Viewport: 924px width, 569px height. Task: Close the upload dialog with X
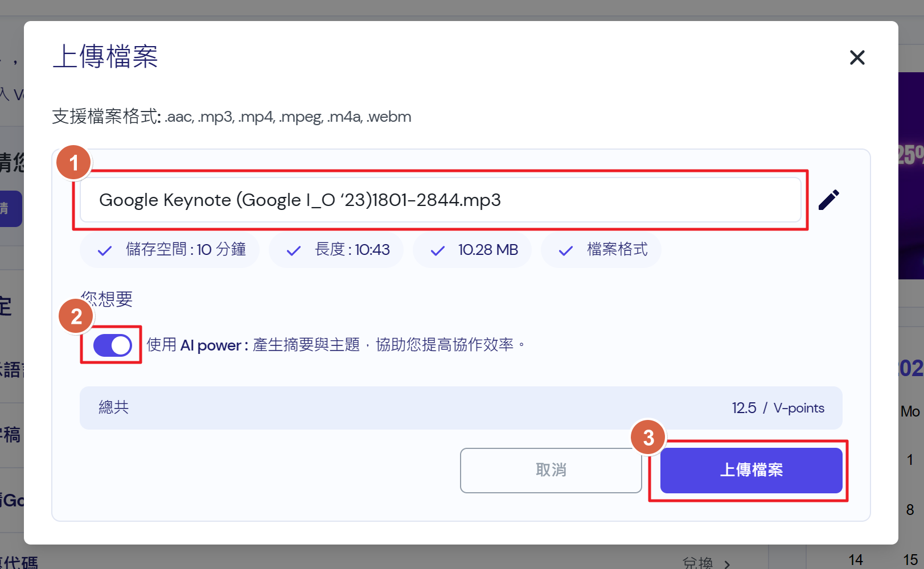[857, 57]
